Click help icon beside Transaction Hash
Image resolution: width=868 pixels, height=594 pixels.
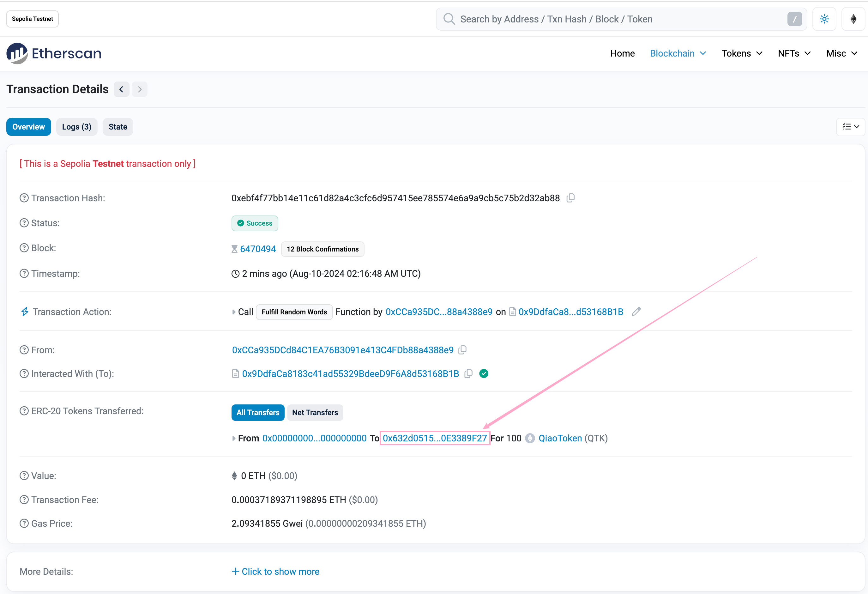pos(24,198)
